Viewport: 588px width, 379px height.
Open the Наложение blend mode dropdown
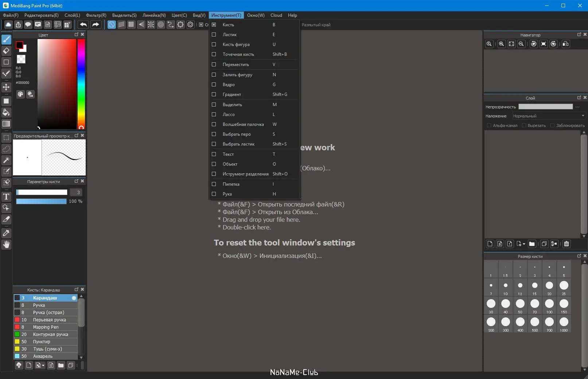[549, 116]
